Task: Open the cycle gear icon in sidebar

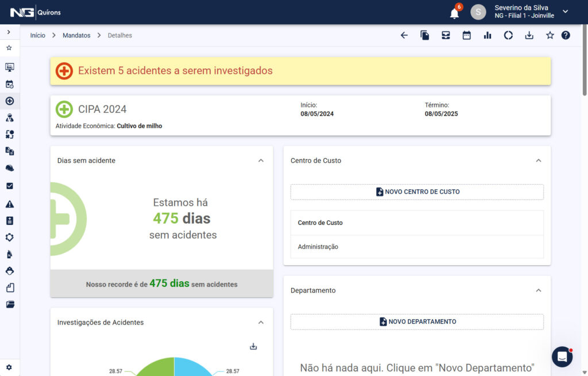Action: point(10,237)
